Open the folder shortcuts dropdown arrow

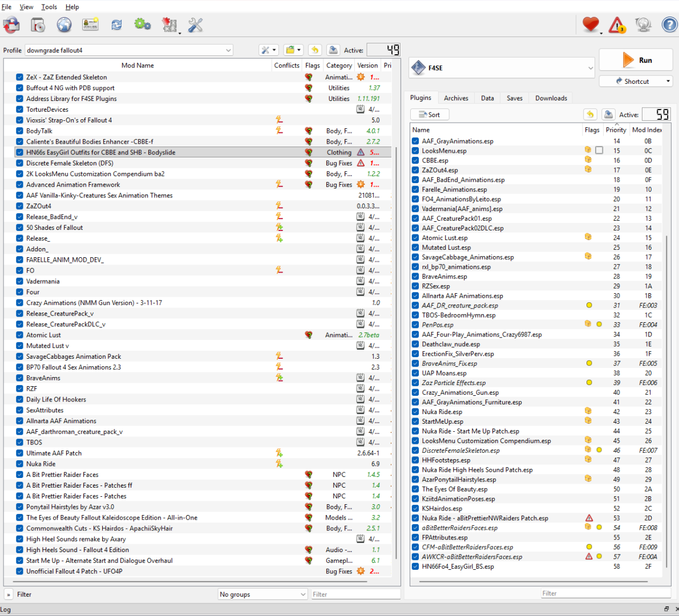pos(299,50)
